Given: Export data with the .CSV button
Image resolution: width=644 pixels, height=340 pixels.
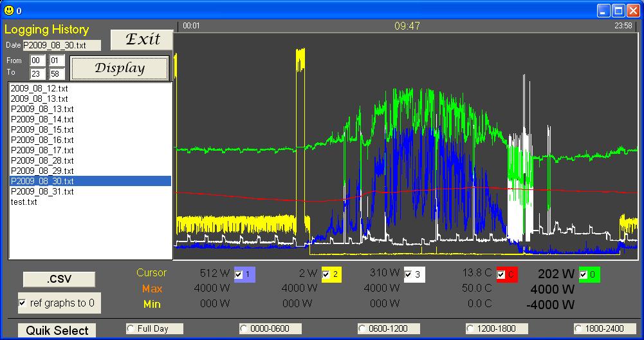Looking at the screenshot, I should pos(59,279).
